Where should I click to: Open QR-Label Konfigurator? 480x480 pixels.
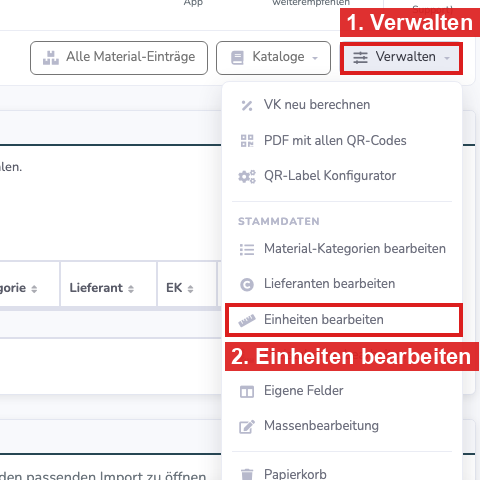coord(342,176)
